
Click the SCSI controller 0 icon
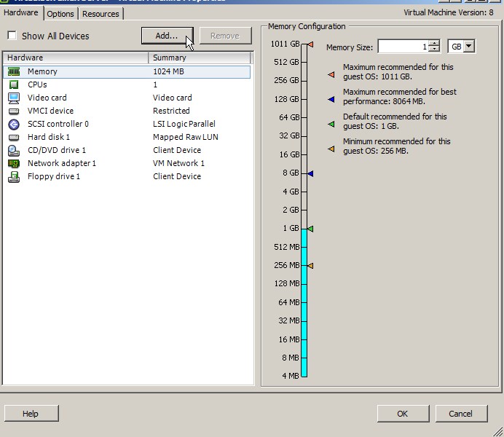point(14,125)
